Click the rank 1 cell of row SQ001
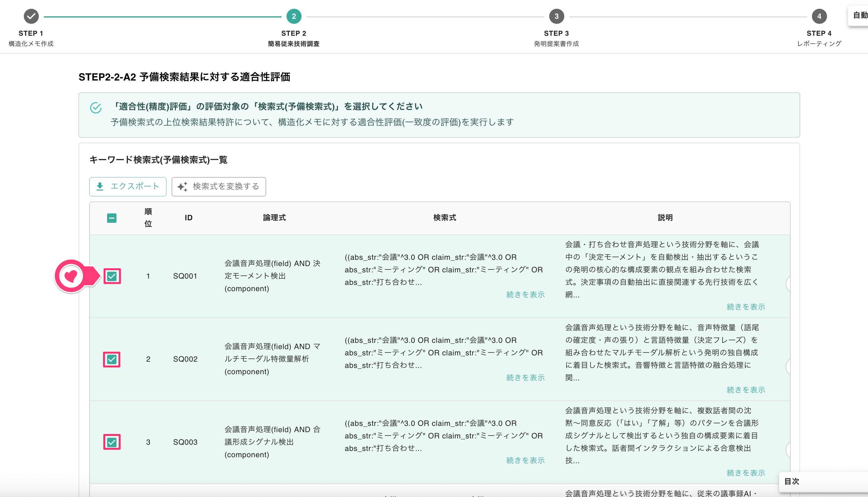This screenshot has height=497, width=868. click(x=148, y=276)
